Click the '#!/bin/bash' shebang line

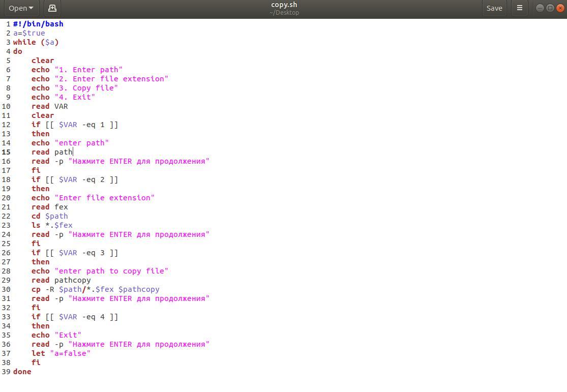click(38, 24)
